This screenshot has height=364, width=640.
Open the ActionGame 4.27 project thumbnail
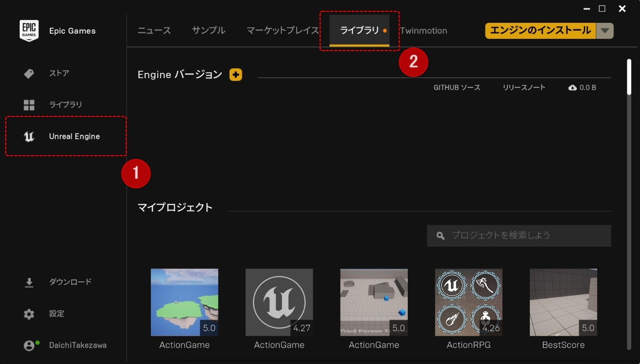(279, 302)
